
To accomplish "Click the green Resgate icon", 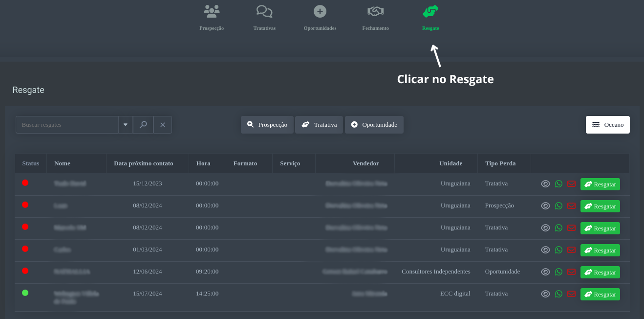I will tap(430, 11).
